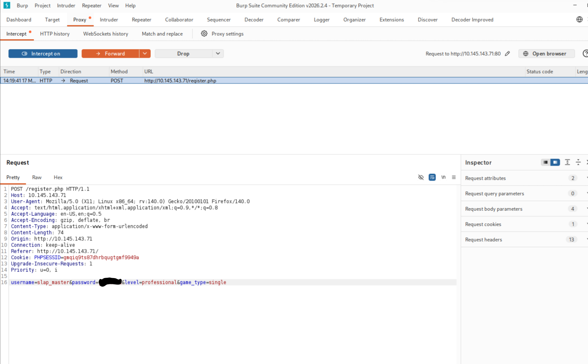588x364 pixels.
Task: Open Decoder tab
Action: coord(254,20)
